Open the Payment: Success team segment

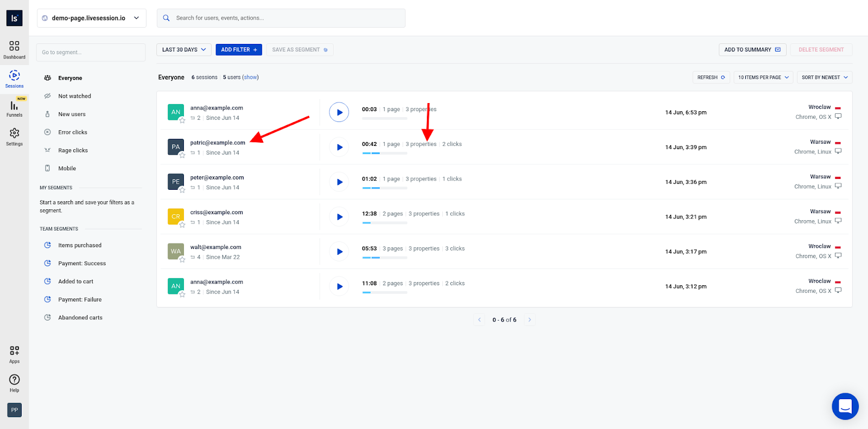[x=82, y=264]
